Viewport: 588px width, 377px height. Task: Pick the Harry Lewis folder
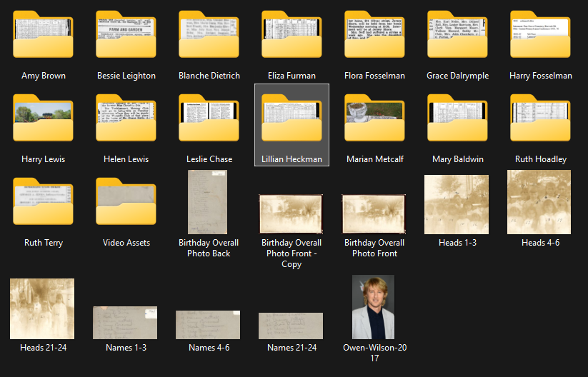(x=43, y=118)
